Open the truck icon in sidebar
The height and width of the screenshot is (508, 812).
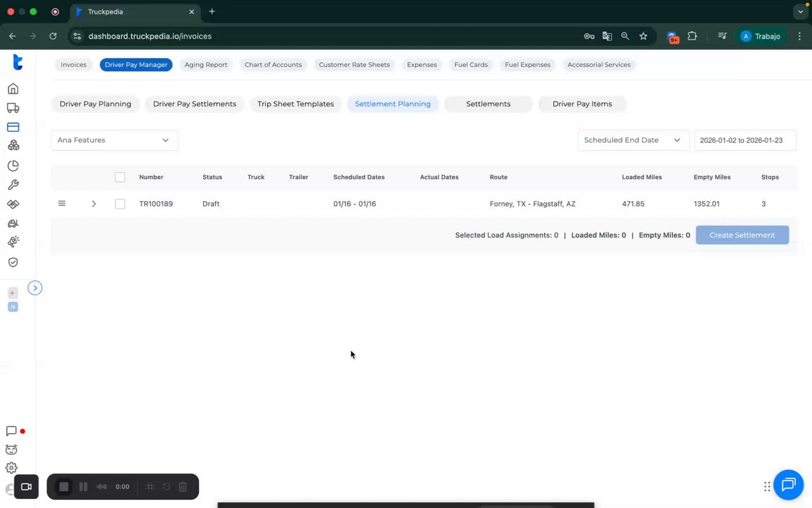[x=13, y=108]
